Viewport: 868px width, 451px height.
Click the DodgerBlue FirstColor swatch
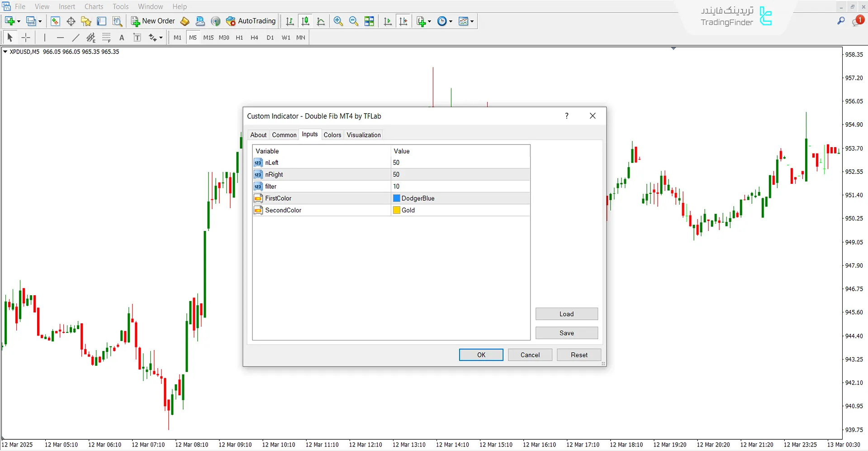pyautogui.click(x=397, y=198)
